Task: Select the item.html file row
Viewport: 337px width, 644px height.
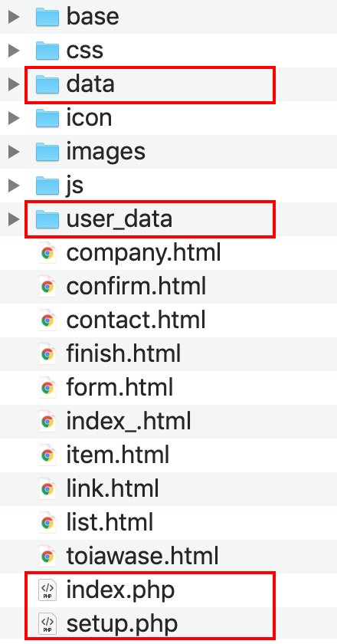Action: 168,455
